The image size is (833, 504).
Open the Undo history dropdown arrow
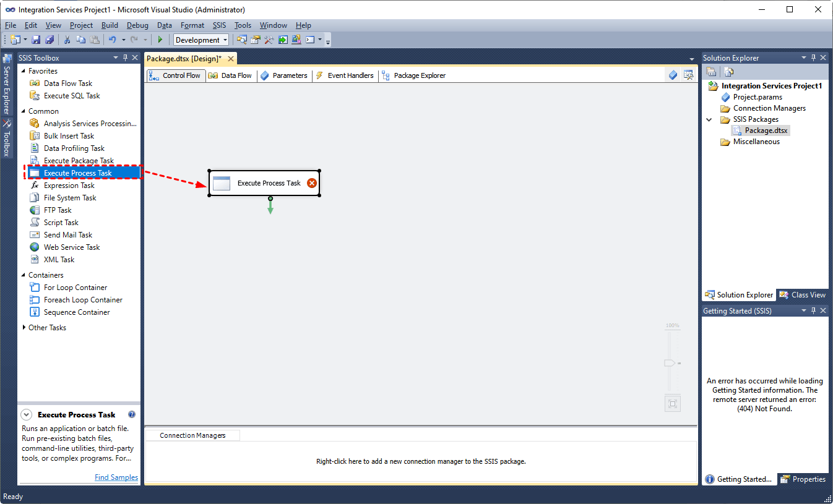click(x=123, y=40)
